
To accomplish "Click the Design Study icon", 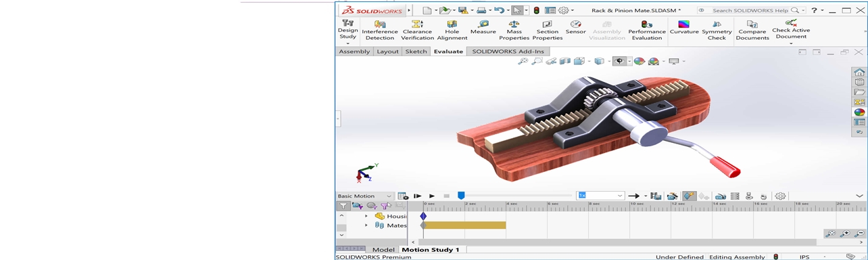I will (348, 23).
